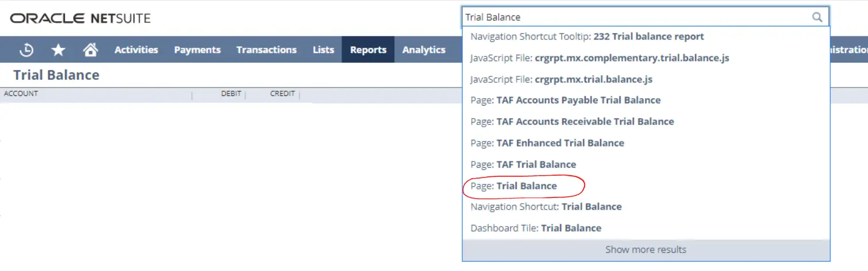Image resolution: width=868 pixels, height=271 pixels.
Task: Choose TAF Accounts Payable Trial Balance
Action: (578, 100)
